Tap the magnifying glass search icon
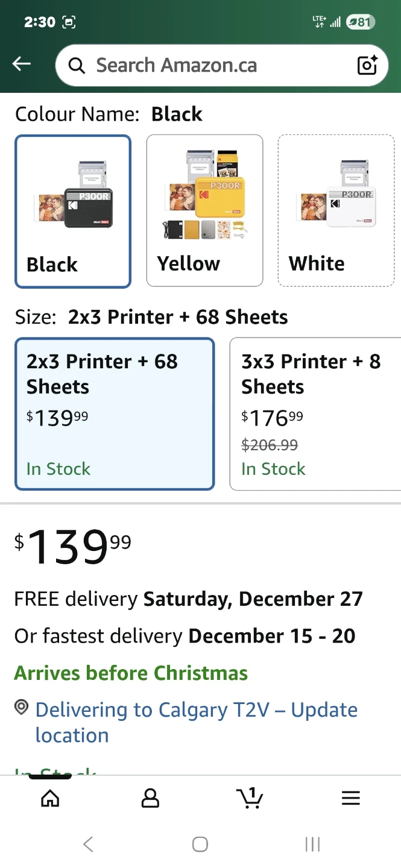Image resolution: width=401 pixels, height=868 pixels. click(x=77, y=65)
